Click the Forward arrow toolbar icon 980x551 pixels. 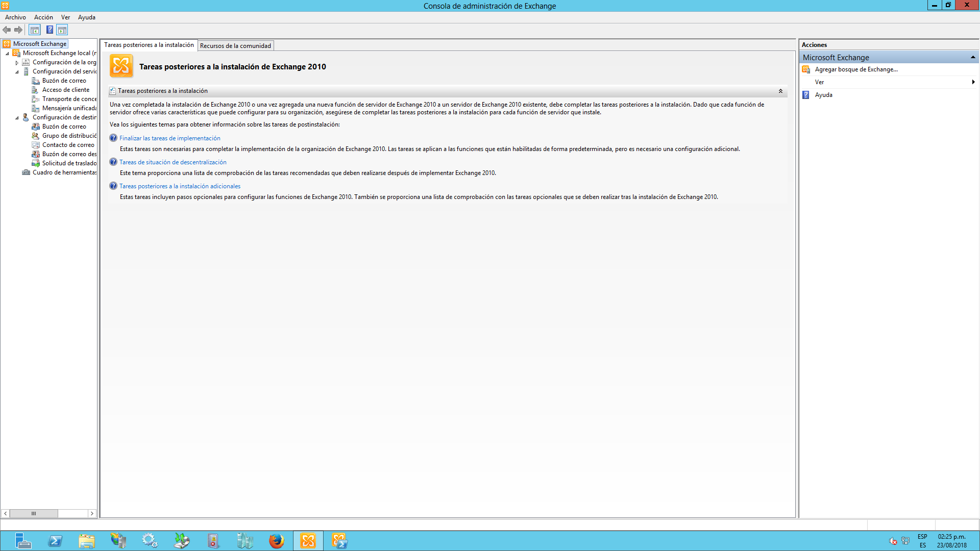coord(18,30)
